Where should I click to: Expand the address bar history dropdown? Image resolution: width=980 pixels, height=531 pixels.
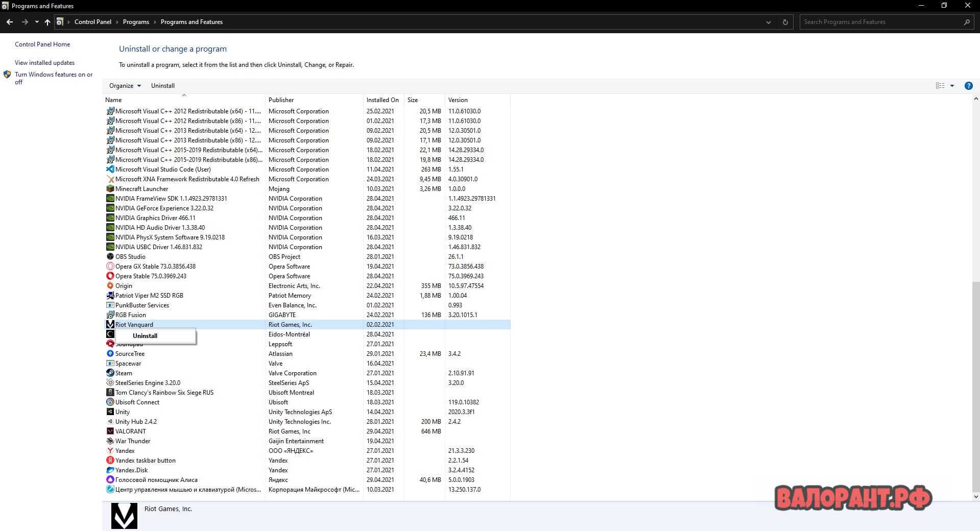[768, 22]
